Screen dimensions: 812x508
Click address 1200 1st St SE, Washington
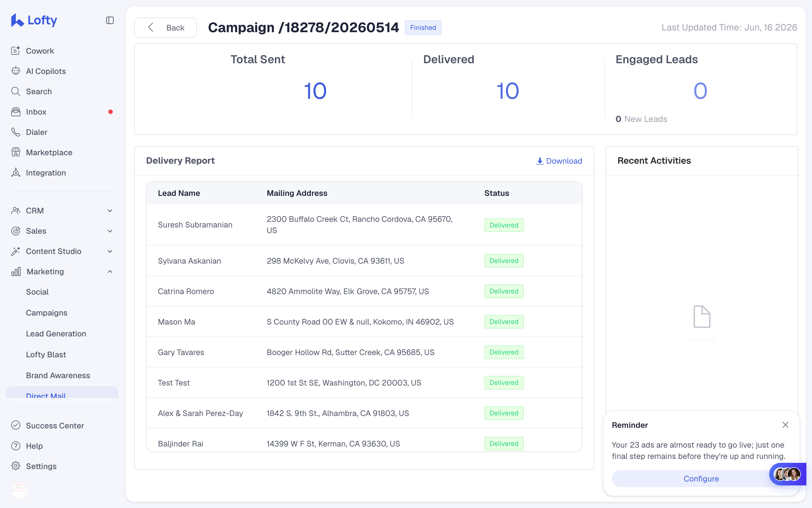[344, 383]
